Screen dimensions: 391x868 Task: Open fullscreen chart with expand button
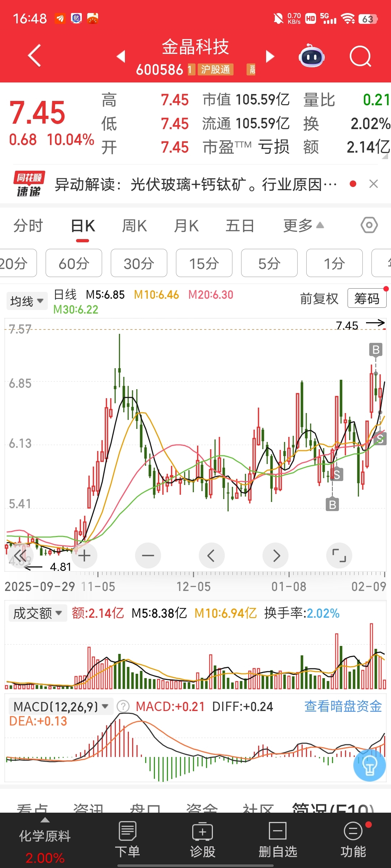[339, 556]
